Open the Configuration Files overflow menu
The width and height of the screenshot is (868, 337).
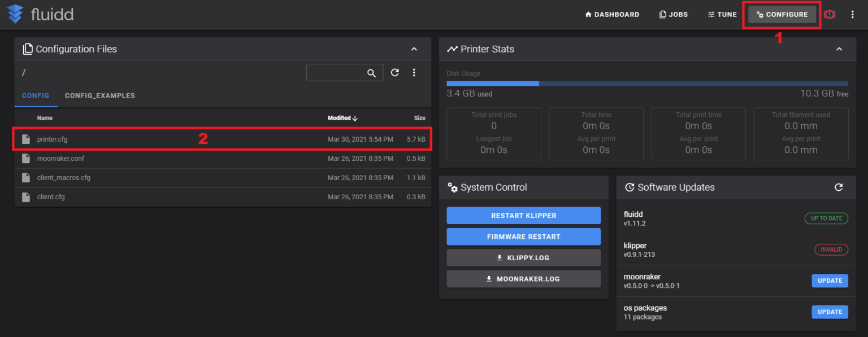(x=414, y=72)
